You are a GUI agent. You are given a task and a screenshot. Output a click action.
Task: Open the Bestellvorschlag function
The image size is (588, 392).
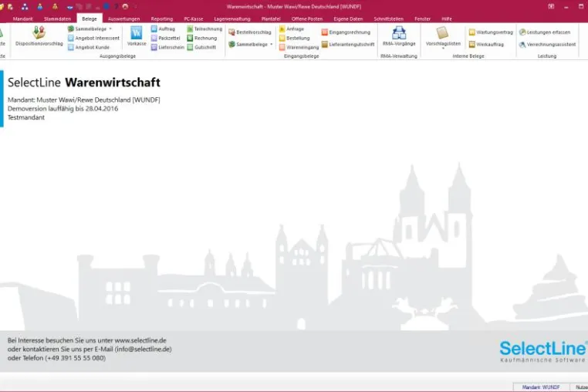250,32
